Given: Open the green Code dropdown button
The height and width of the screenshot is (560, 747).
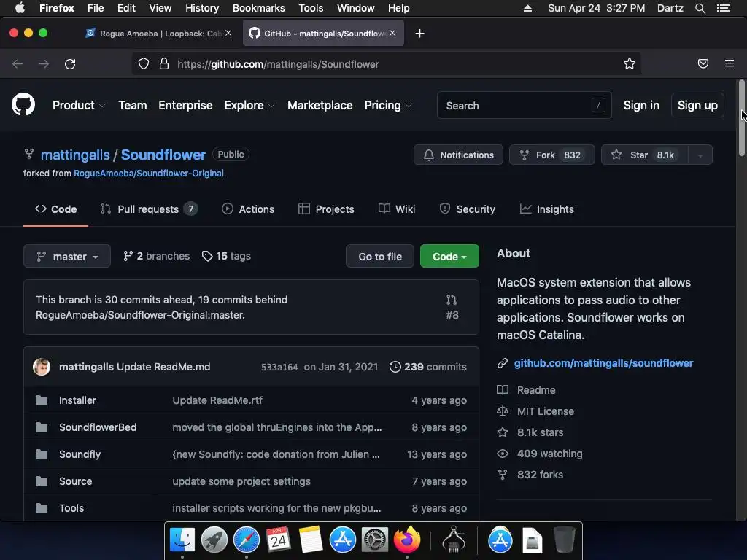Looking at the screenshot, I should [449, 256].
